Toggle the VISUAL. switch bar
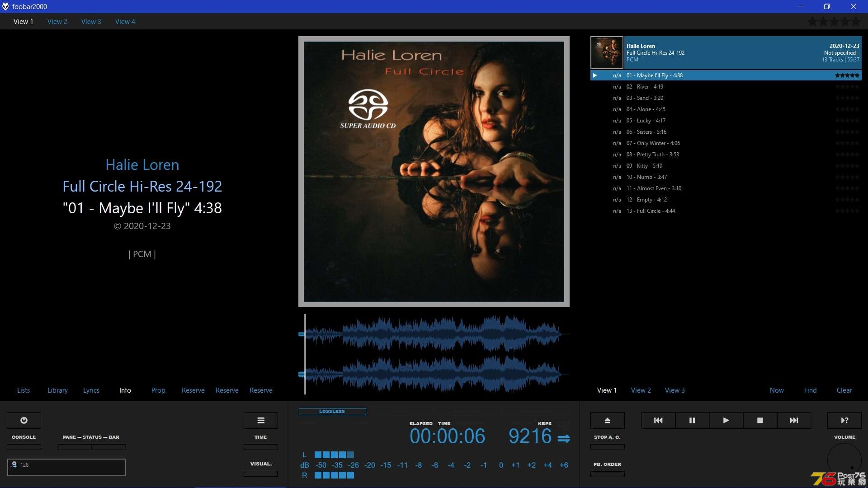Screen dimensions: 868x488 click(x=261, y=474)
